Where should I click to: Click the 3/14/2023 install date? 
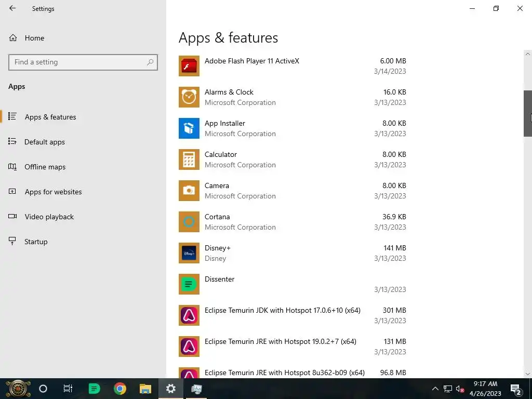[390, 71]
